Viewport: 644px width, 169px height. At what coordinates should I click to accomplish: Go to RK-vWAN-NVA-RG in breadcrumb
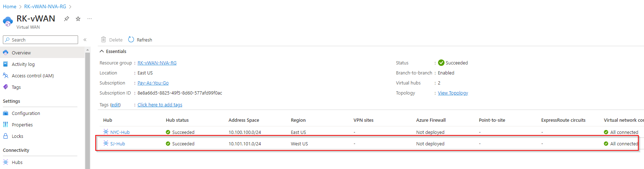[x=45, y=6]
